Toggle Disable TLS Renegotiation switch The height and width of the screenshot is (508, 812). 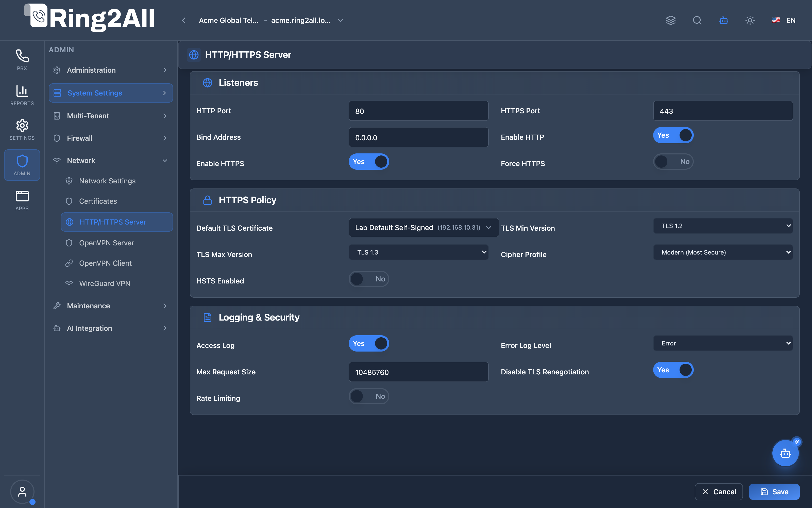coord(673,370)
